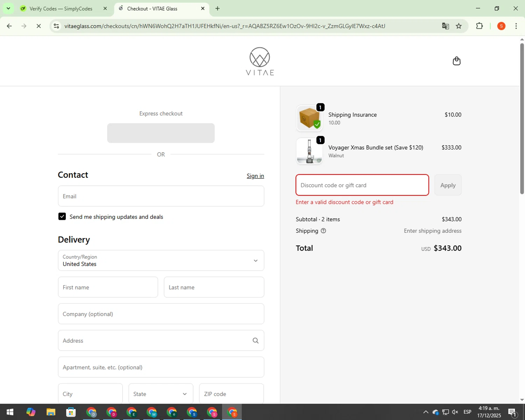Click the Voyager Xmas Bundle set title text

pos(376,147)
